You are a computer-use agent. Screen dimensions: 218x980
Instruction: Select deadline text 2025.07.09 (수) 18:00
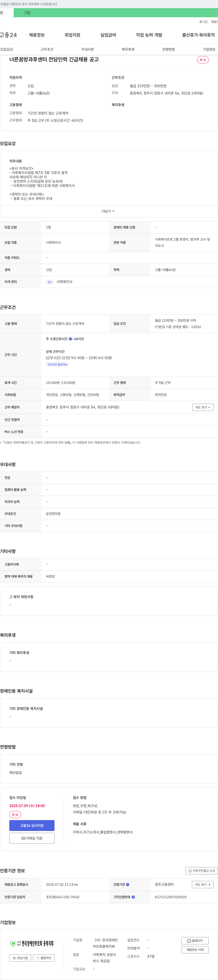tap(27, 806)
